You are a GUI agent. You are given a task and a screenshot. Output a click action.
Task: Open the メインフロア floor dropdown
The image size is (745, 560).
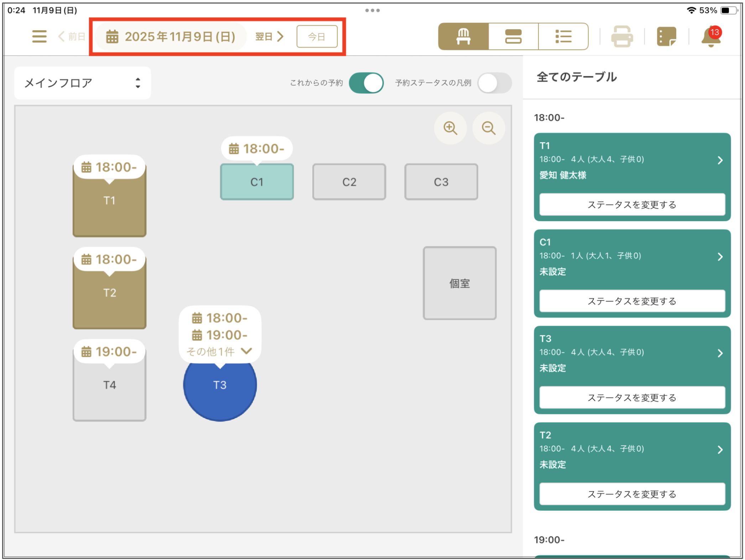82,83
